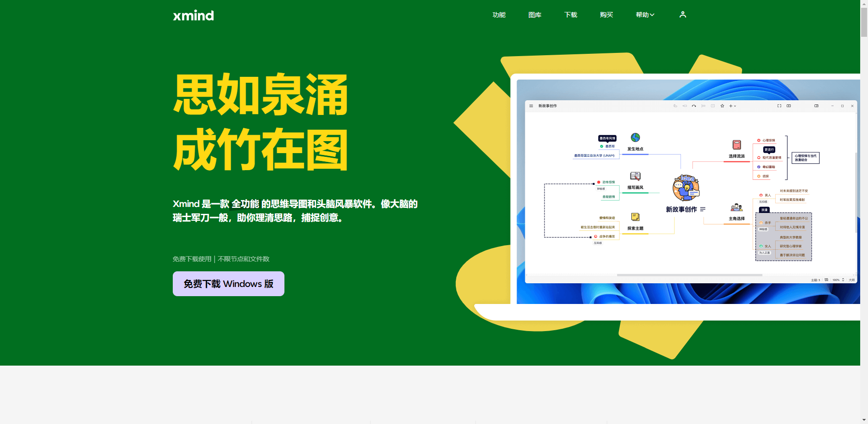Click the pitch presentation icon in mockup toolbar
This screenshot has height=424, width=868.
click(x=789, y=106)
